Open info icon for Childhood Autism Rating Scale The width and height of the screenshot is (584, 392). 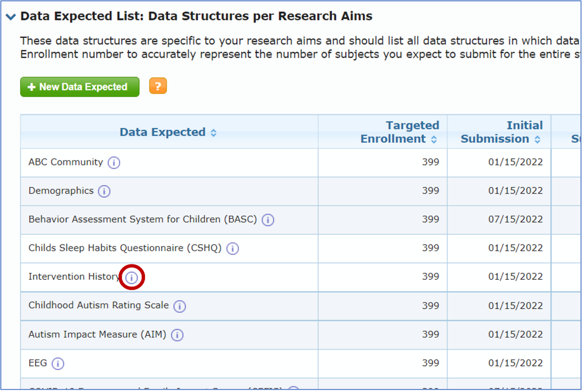click(x=179, y=306)
